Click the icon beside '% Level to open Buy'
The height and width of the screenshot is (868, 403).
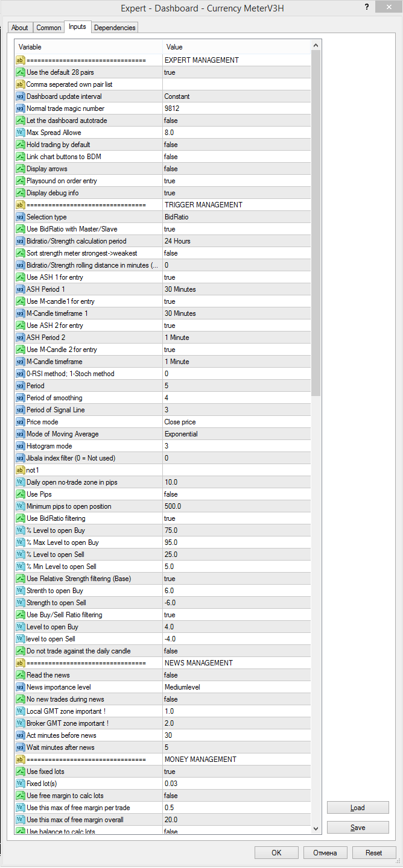(20, 530)
